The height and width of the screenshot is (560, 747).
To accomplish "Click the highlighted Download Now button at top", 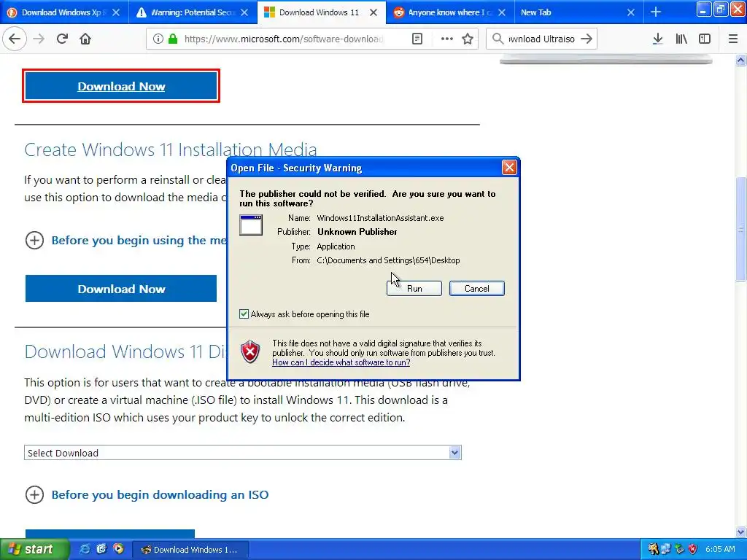I will [x=121, y=86].
